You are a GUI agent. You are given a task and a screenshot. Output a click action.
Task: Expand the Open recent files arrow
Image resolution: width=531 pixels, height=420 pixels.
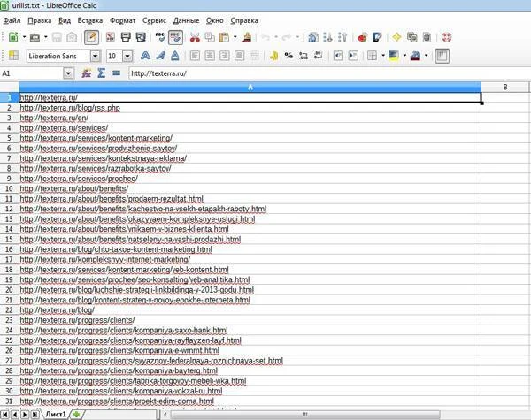[x=46, y=37]
